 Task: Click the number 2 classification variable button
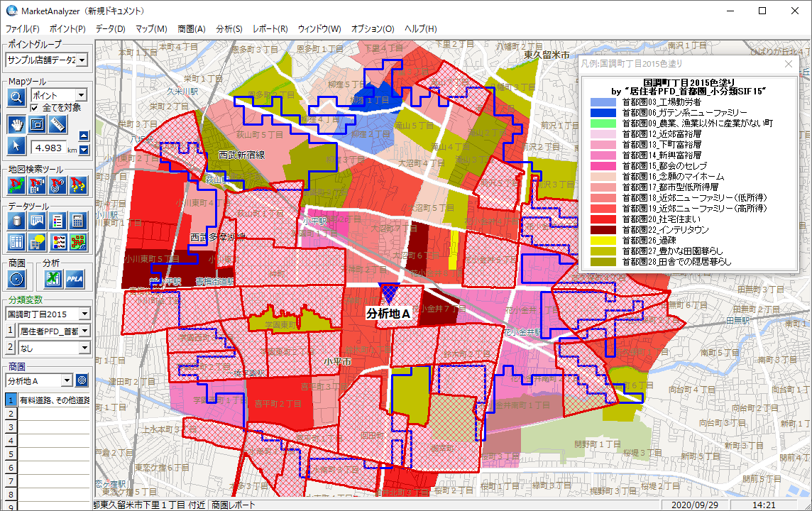[x=11, y=348]
